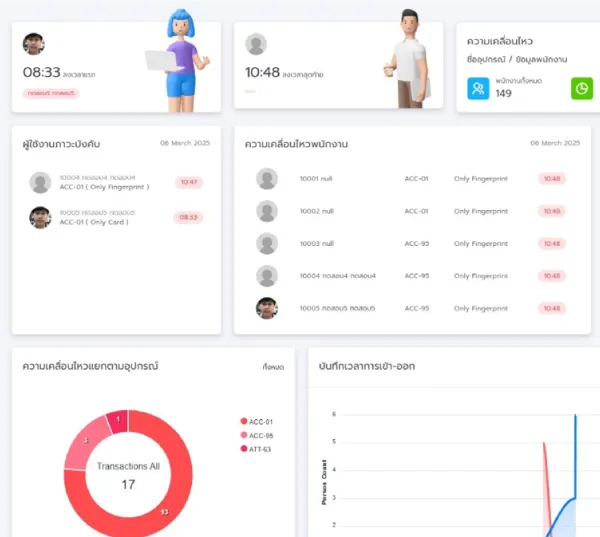Click the grey avatar in the 10:48 card
Screen dimensions: 600x537
coord(256,44)
